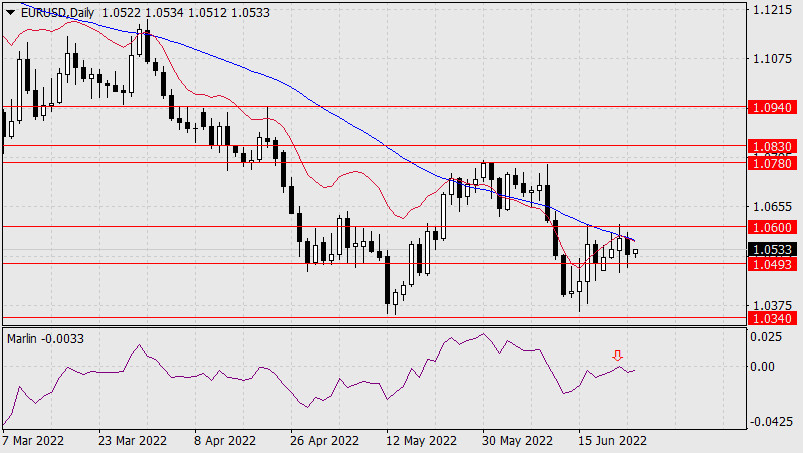Click the 26 Apr 2022 date label
The width and height of the screenshot is (803, 453).
[325, 441]
